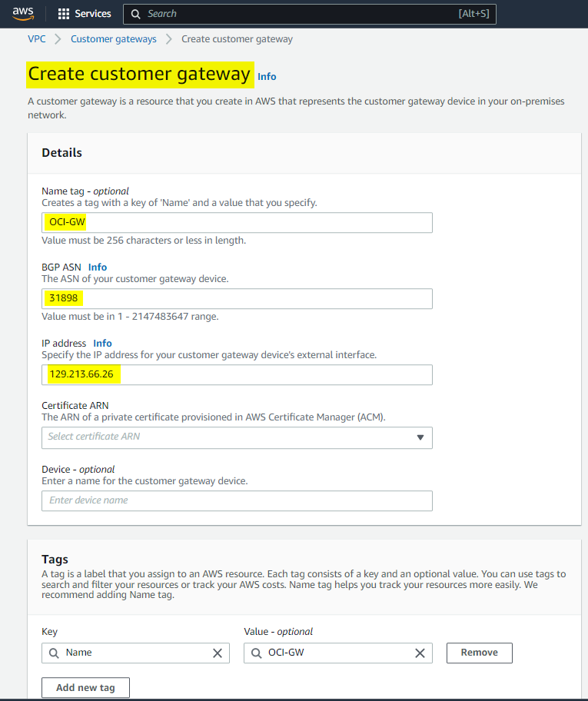Navigate to VPC breadcrumb
Viewport: 588px width, 701px height.
pos(36,39)
